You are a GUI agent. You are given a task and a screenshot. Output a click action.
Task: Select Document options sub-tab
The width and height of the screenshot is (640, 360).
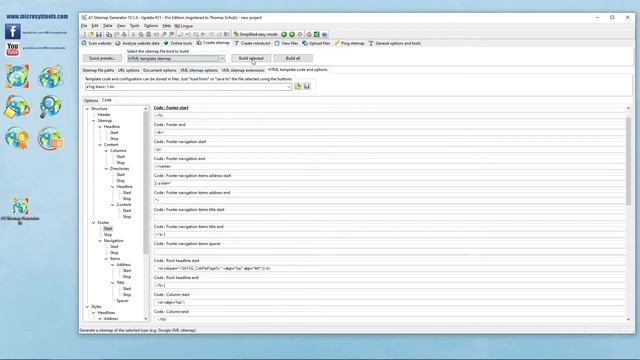(160, 70)
